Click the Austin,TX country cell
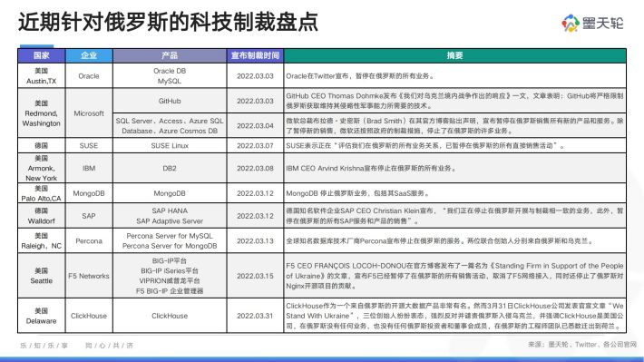 (x=42, y=76)
